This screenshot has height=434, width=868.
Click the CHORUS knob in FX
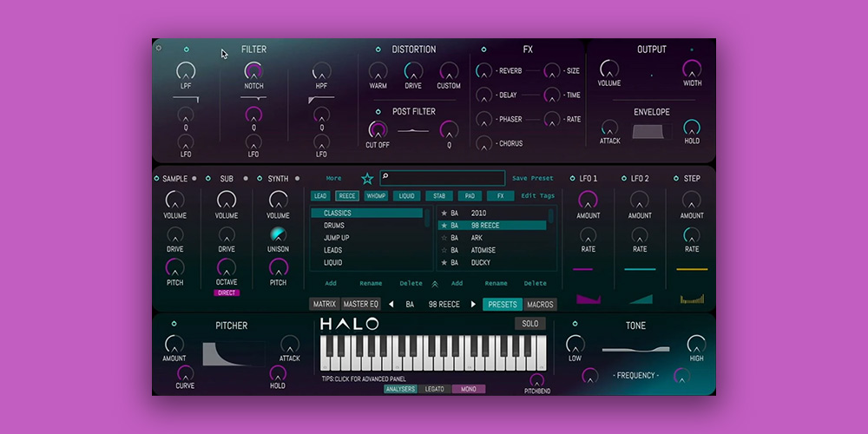click(x=483, y=143)
